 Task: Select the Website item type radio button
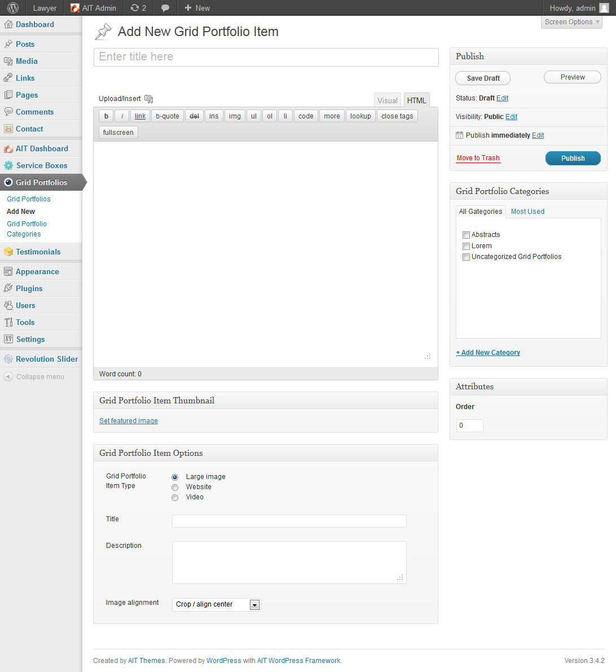tap(175, 487)
